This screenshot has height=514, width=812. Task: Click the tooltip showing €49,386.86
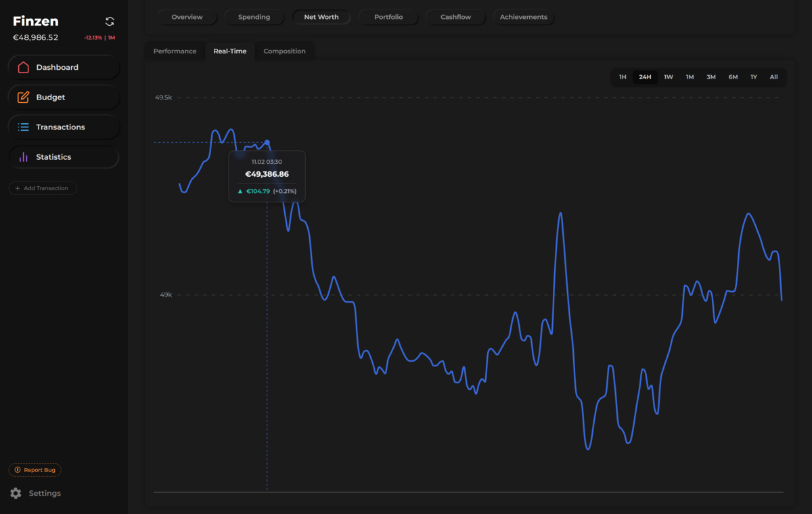pos(267,175)
